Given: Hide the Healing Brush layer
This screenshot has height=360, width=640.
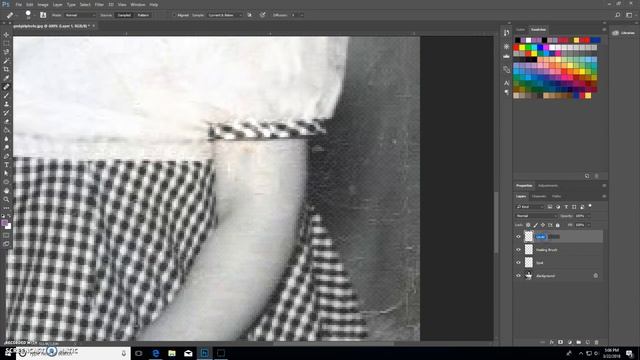Looking at the screenshot, I should tap(518, 250).
